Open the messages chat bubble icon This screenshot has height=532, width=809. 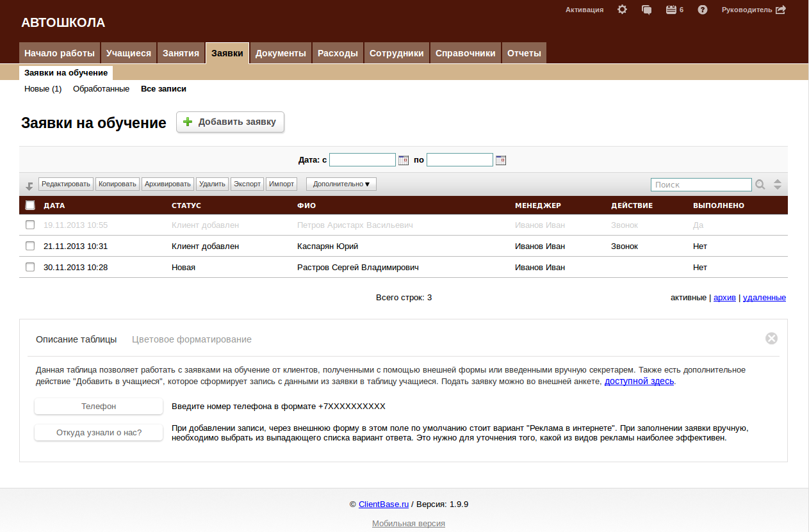647,10
